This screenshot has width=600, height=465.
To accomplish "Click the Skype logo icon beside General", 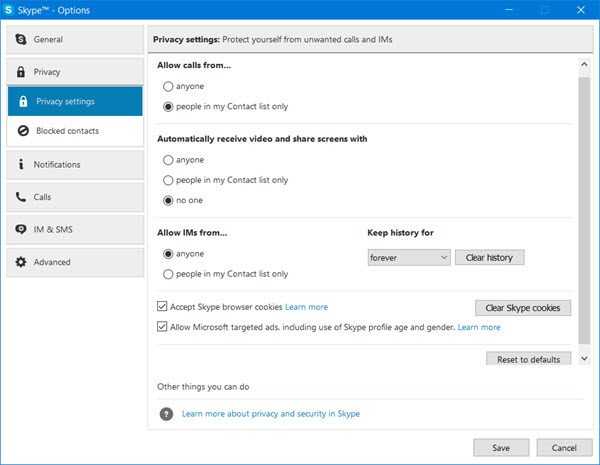I will [x=21, y=39].
